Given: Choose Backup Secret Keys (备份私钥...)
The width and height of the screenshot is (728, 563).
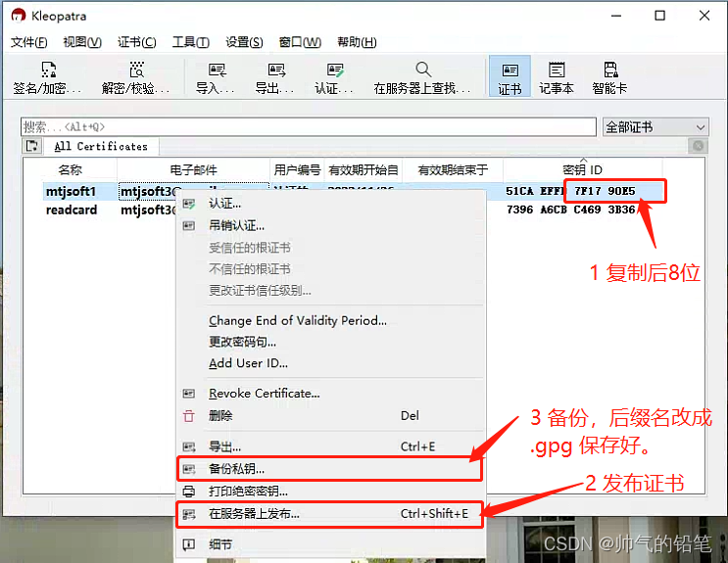Looking at the screenshot, I should click(330, 469).
